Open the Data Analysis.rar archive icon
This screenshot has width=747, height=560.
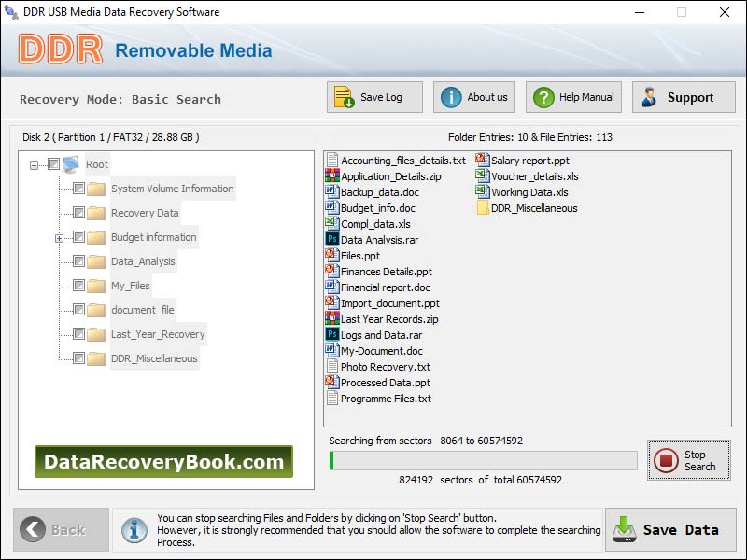coord(331,239)
